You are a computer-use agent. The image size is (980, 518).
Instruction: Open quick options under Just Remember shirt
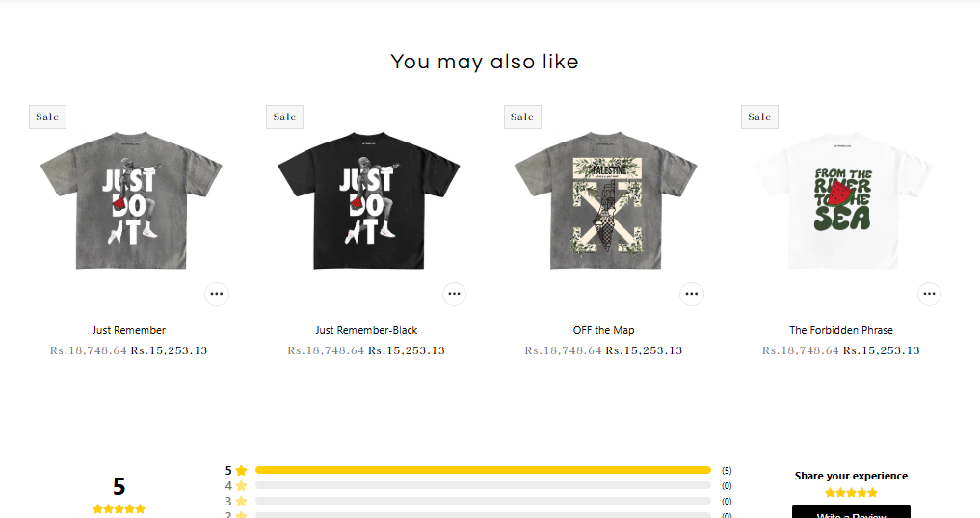click(217, 294)
